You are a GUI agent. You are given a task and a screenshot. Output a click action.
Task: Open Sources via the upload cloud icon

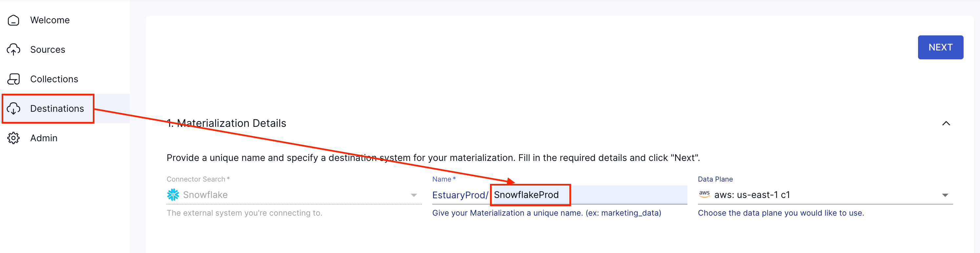tap(14, 49)
